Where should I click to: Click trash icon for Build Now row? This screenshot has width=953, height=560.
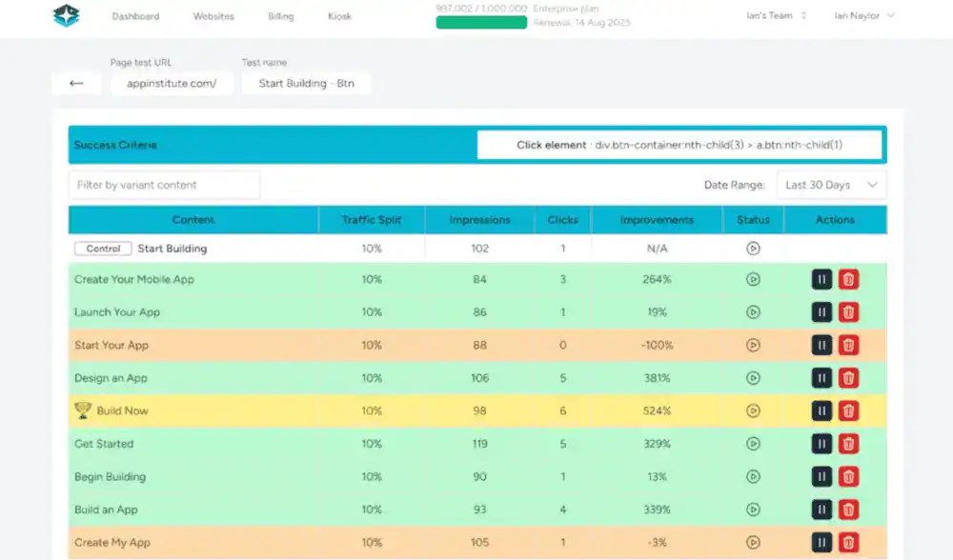tap(848, 411)
